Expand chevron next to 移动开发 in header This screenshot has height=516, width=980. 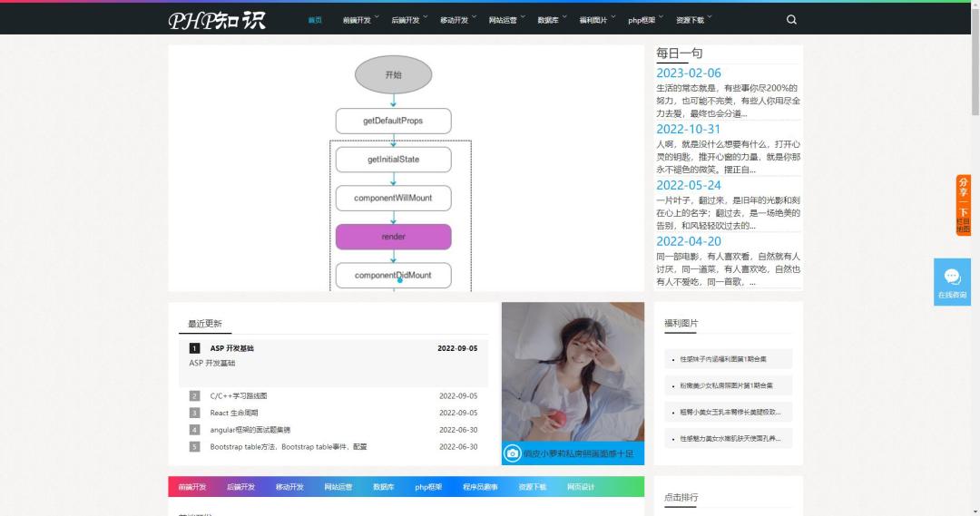(x=475, y=16)
